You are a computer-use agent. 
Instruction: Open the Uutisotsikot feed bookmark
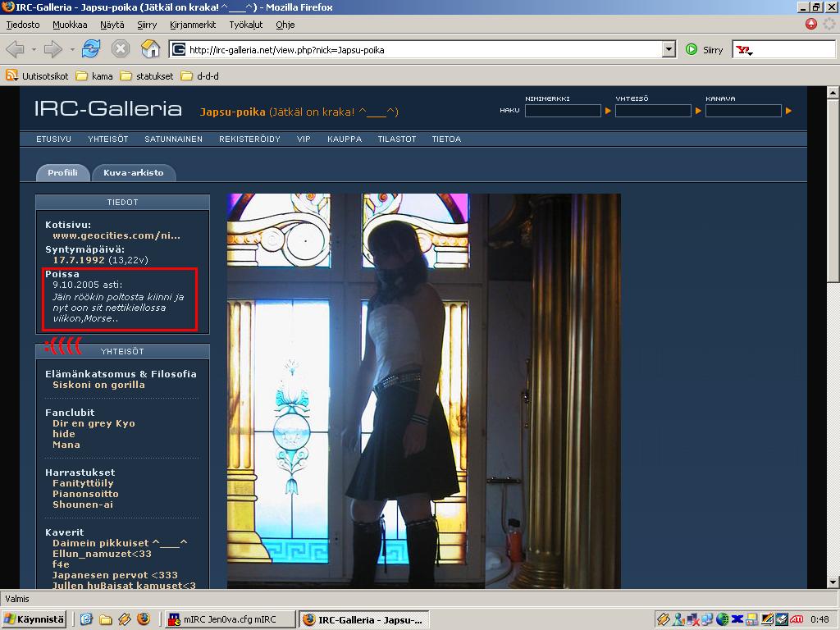(38, 76)
